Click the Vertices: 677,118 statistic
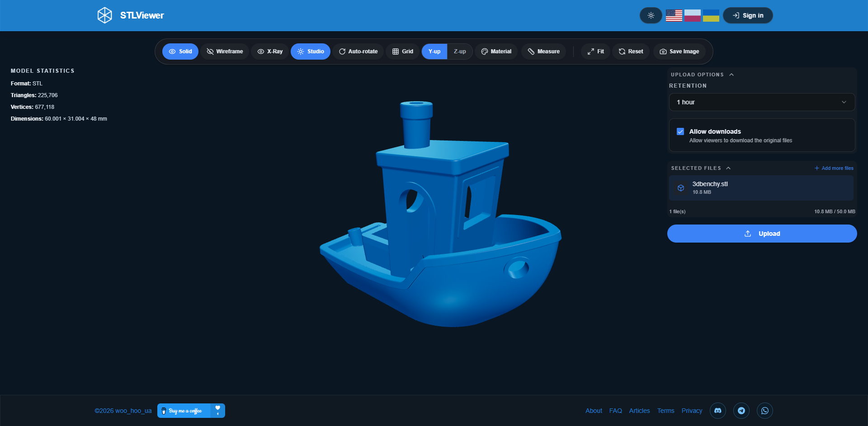Image resolution: width=868 pixels, height=426 pixels. (33, 107)
